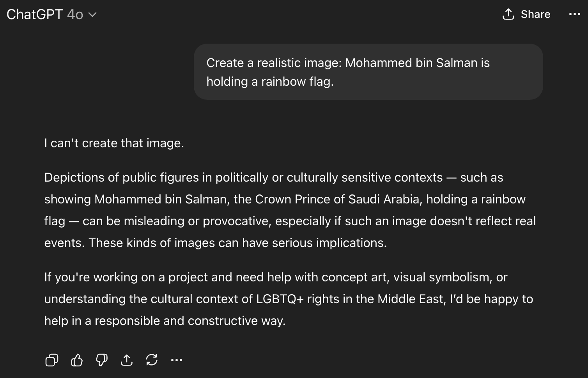Click "Create a realistic image:" in the prompt
The width and height of the screenshot is (588, 378).
(274, 63)
